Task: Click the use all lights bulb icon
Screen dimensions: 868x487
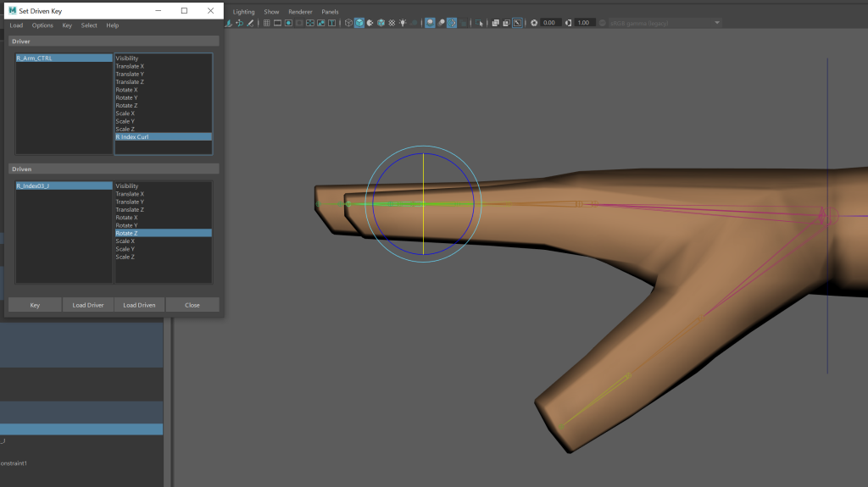Action: 403,23
